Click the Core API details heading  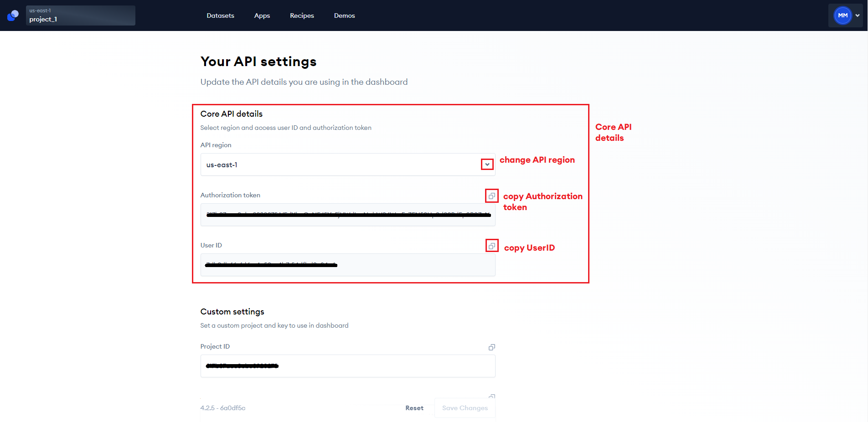click(x=232, y=114)
